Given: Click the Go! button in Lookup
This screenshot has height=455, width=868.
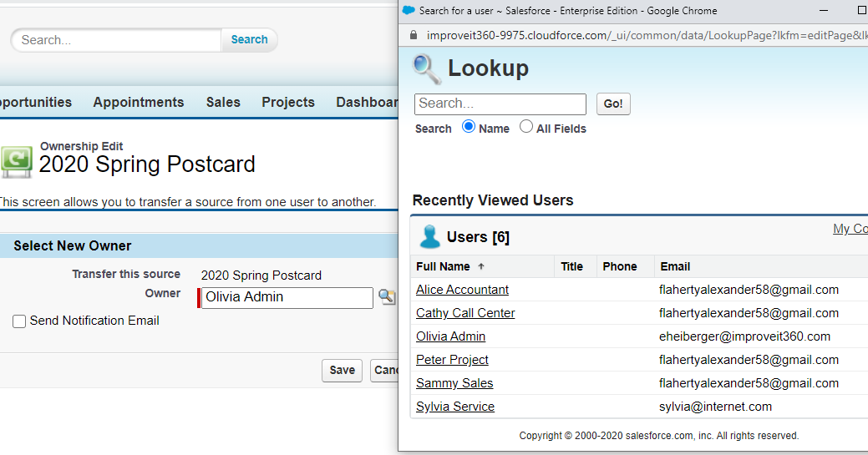Looking at the screenshot, I should [x=613, y=104].
